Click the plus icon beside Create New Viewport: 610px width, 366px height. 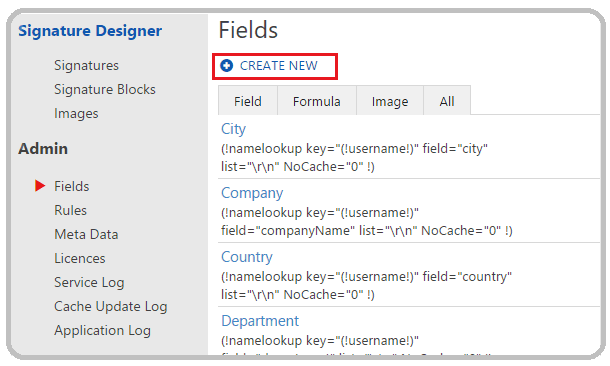226,66
